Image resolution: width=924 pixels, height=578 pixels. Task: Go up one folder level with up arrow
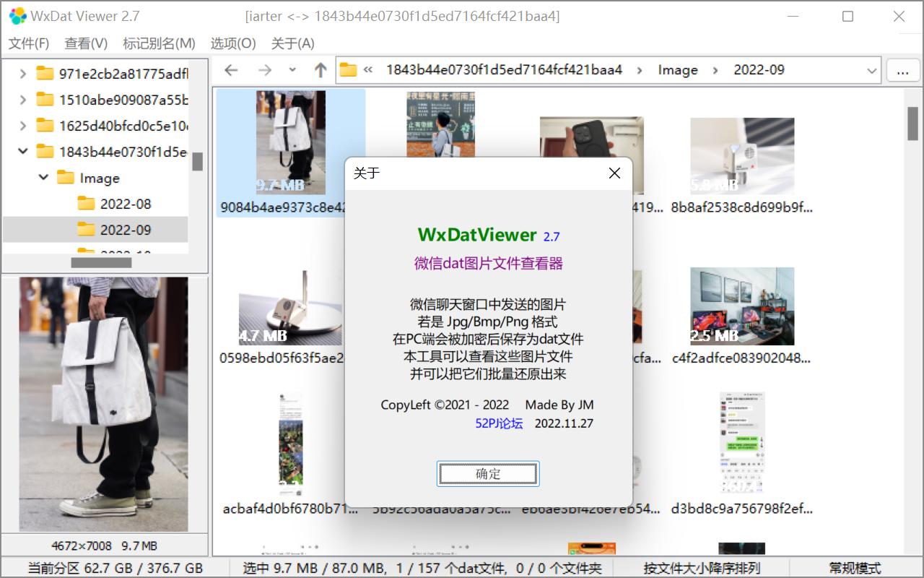pos(321,70)
